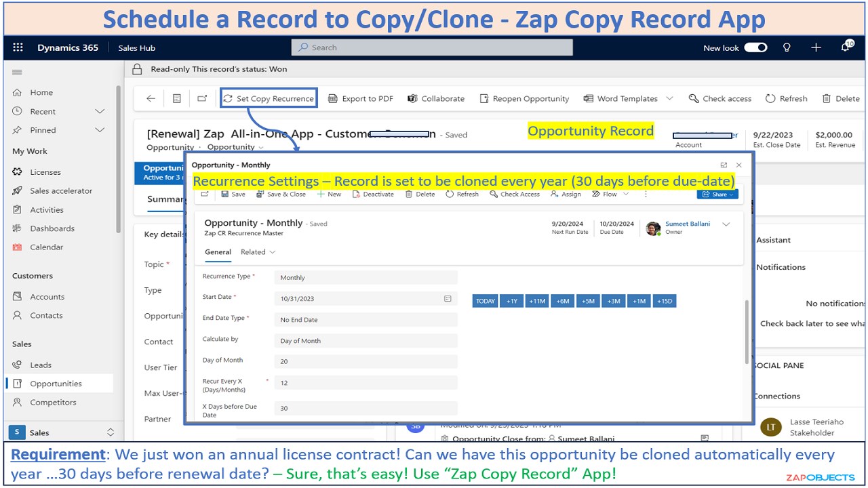Go to Home in the sidebar

(41, 92)
